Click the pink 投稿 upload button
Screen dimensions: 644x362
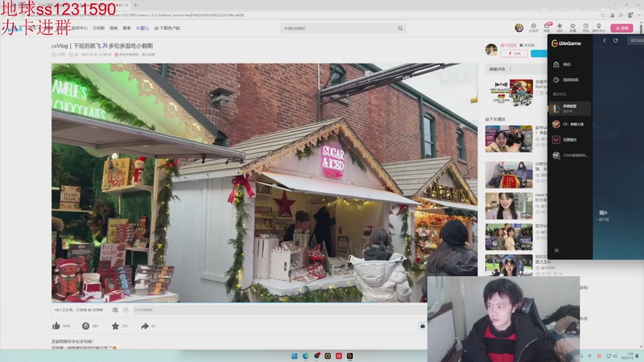pos(621,28)
